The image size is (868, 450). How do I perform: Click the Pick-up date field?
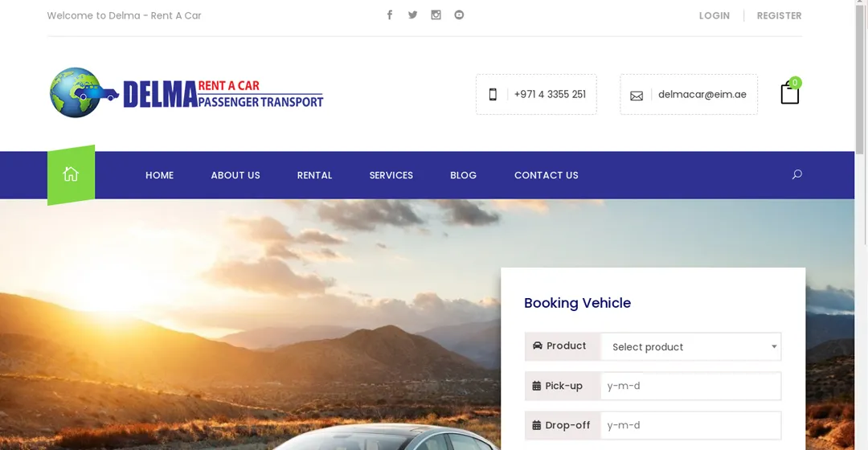(690, 386)
